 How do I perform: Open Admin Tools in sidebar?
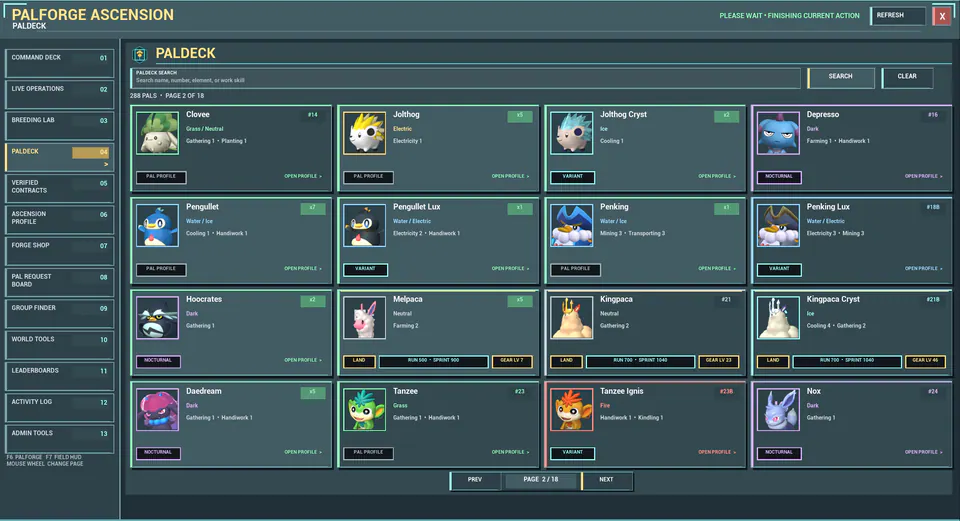coord(59,438)
